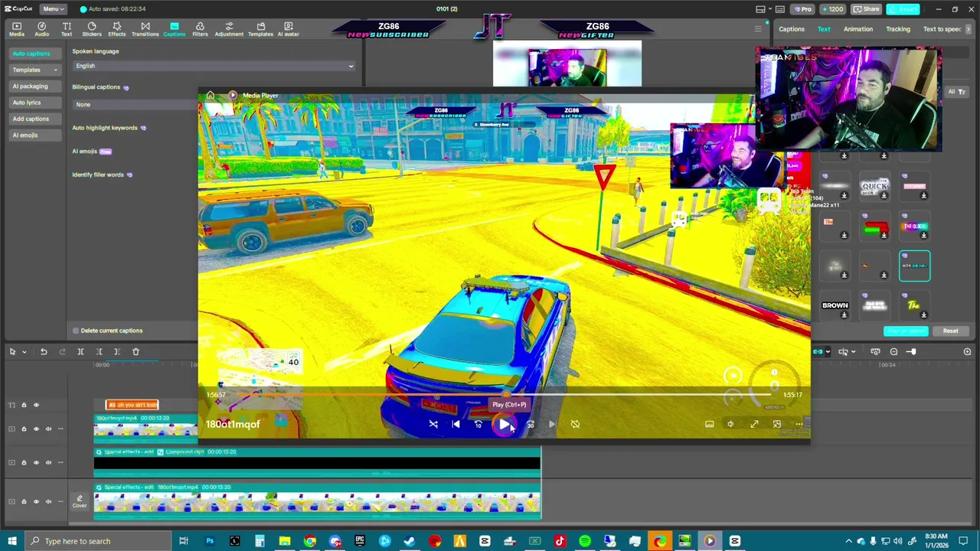
Task: Open volume control in Media Player
Action: coord(730,424)
